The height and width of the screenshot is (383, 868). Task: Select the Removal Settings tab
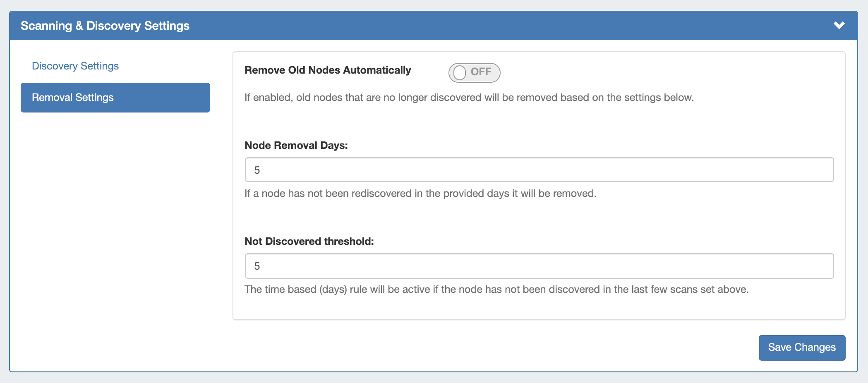115,98
